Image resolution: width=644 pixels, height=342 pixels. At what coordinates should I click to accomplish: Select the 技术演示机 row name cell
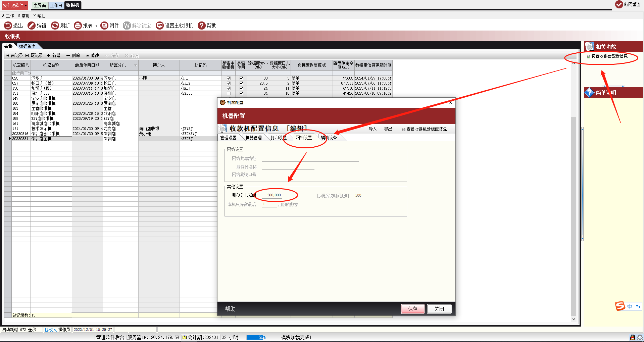click(x=51, y=129)
